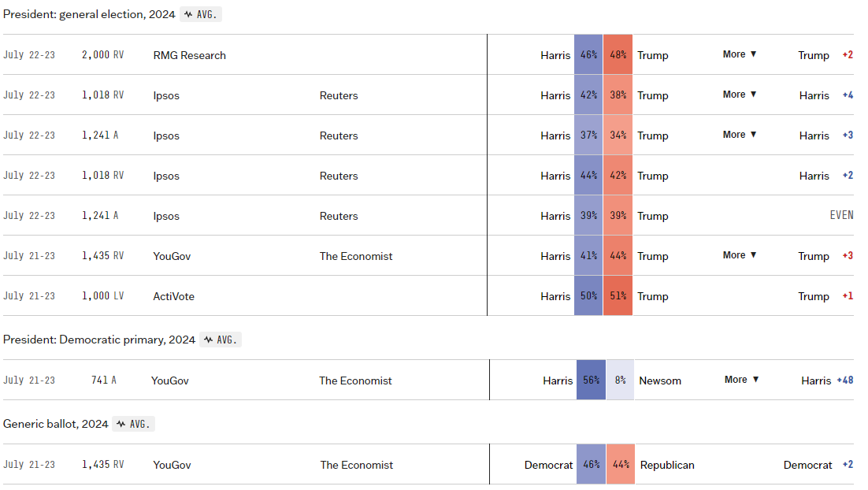The height and width of the screenshot is (490, 868).
Task: Expand More on the Harris vs Newsom poll
Action: click(x=741, y=380)
